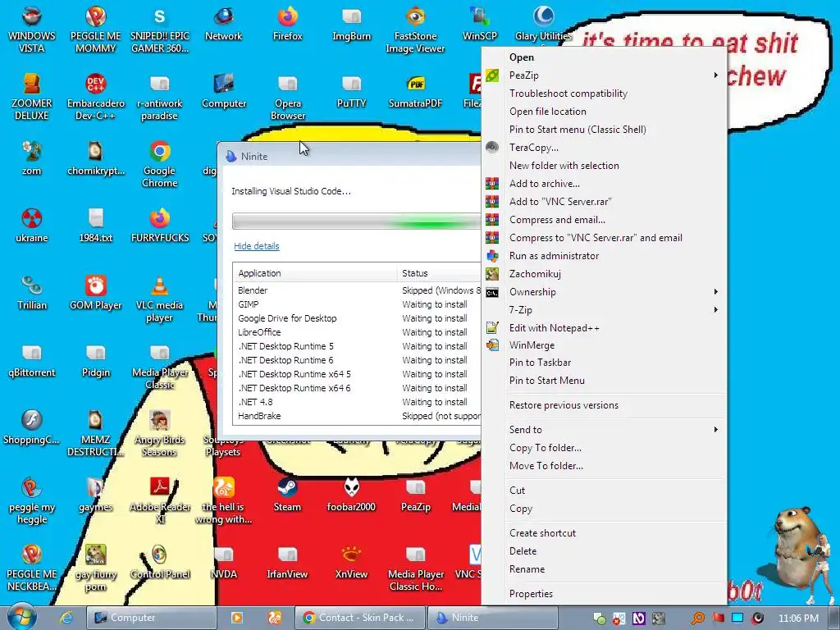Switch to the Contact - Skin Pack taskbar button
This screenshot has height=630, width=840.
pos(360,618)
